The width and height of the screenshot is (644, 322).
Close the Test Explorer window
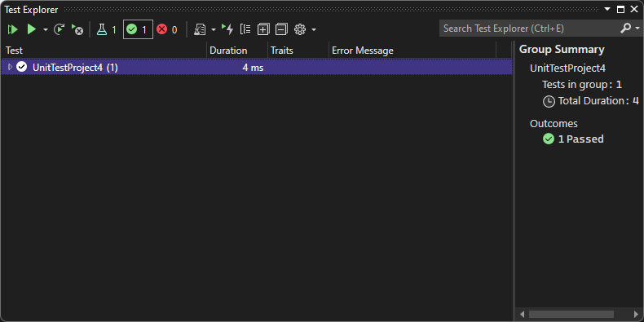[x=634, y=9]
